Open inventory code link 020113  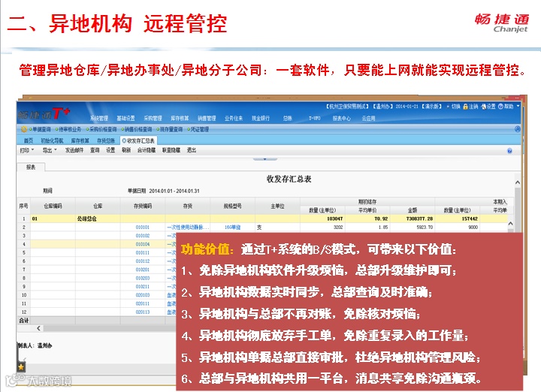143,312
